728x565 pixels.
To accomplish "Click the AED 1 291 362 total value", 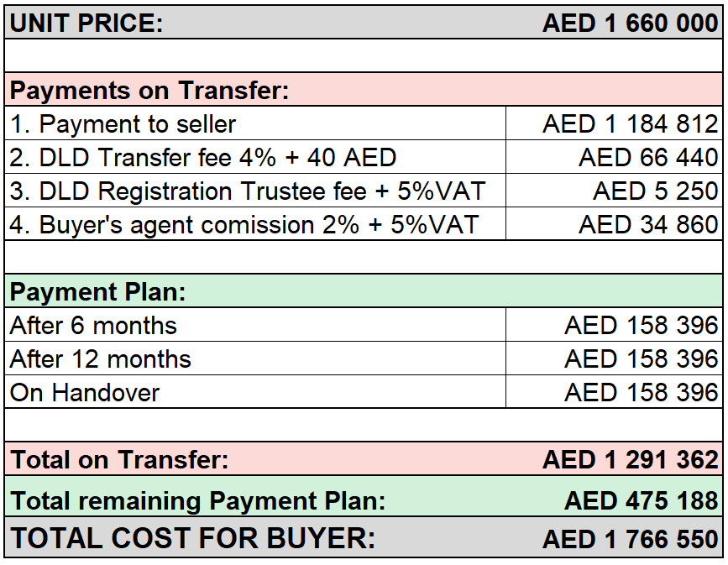I will (631, 459).
